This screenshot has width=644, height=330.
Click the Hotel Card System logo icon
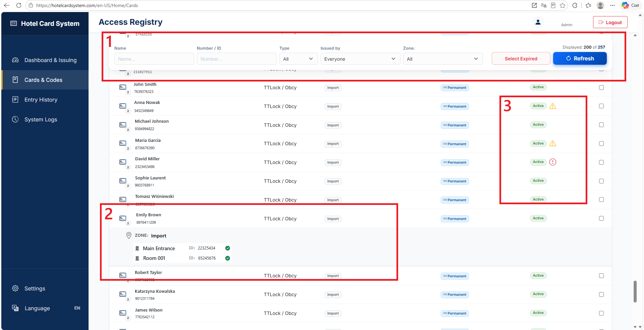[14, 23]
